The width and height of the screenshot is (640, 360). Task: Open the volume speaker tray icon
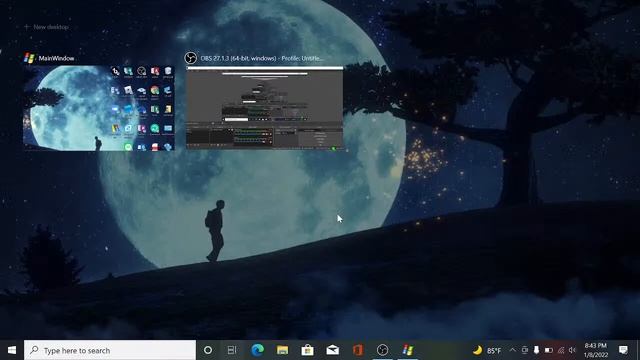(572, 350)
